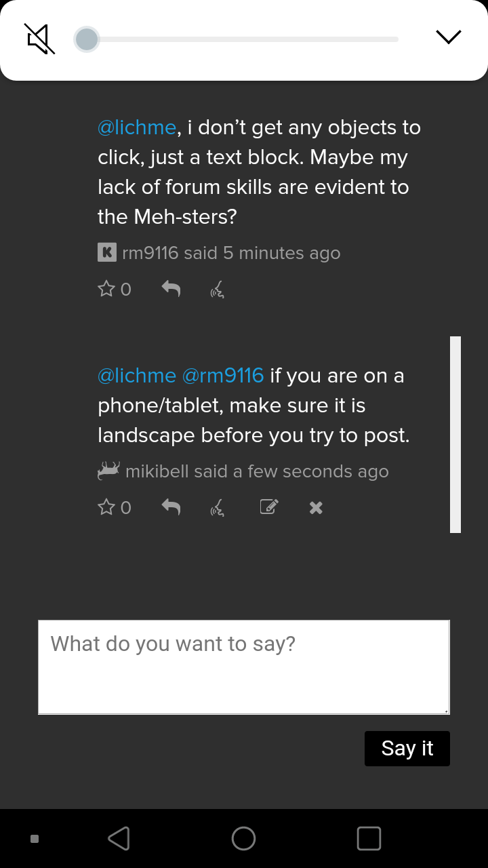Tap the muted speaker icon
Viewport: 488px width, 868px height.
41,39
